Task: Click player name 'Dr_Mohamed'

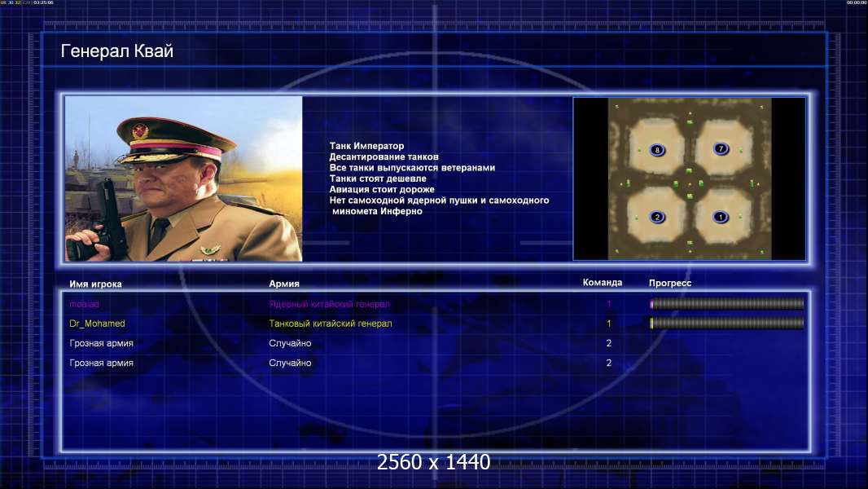Action: 97,324
